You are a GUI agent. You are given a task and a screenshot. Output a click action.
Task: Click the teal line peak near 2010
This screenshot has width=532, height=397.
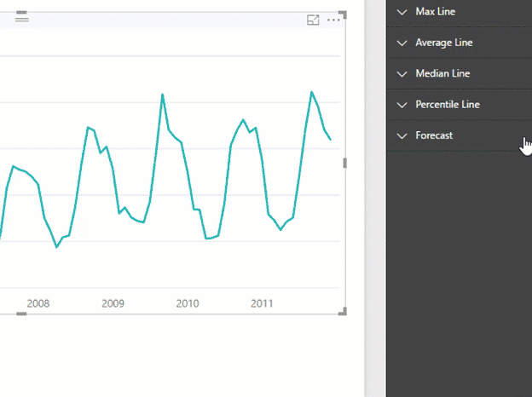(x=163, y=95)
